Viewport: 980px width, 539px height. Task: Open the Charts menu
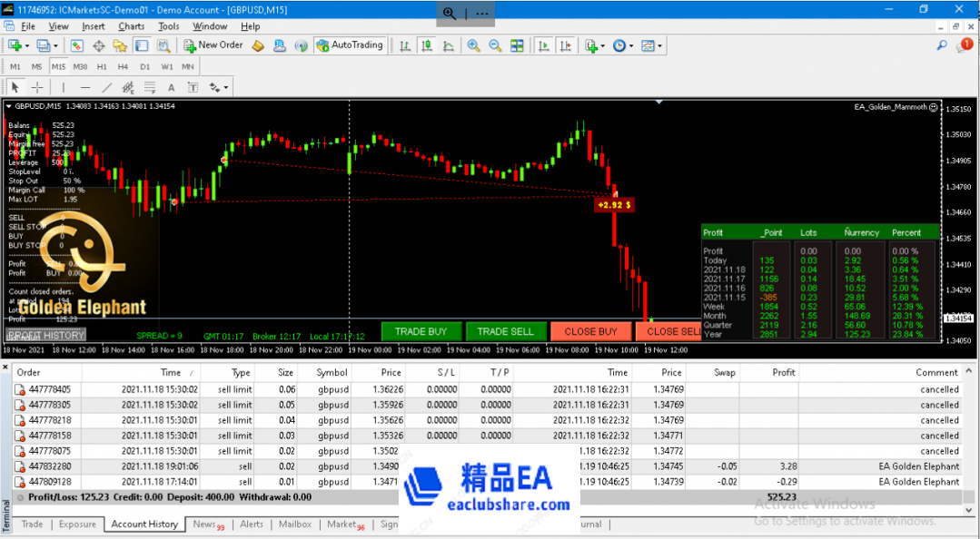(131, 26)
